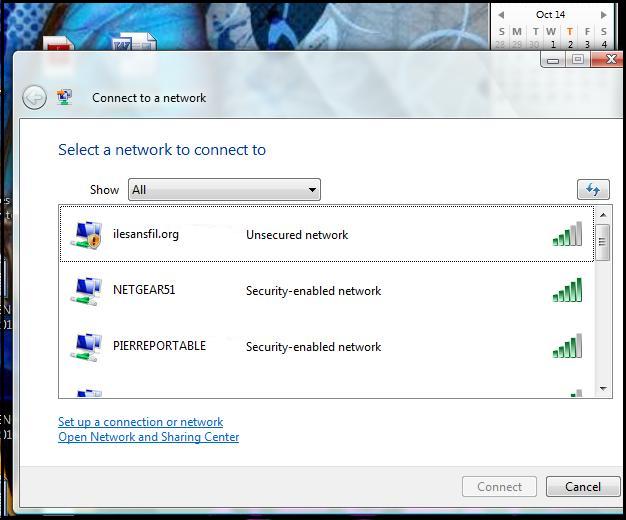Click the refresh network list button
Screen dimensions: 626x520
point(593,189)
